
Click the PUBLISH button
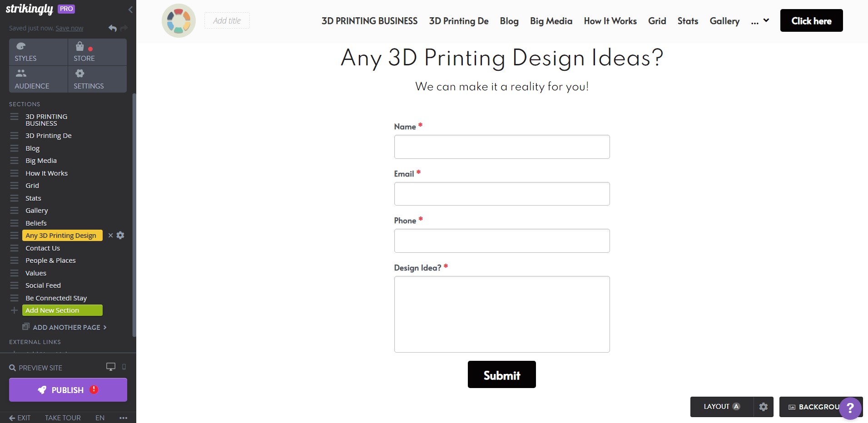(x=67, y=389)
